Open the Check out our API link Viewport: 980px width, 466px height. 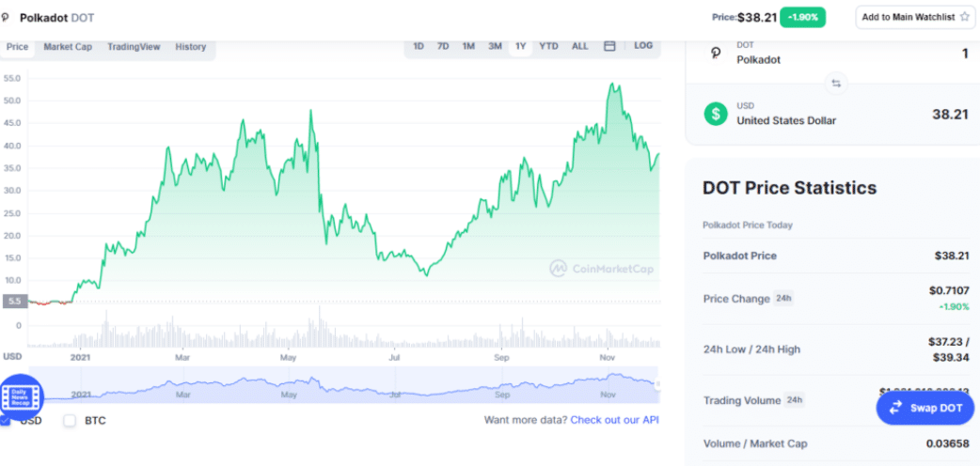[x=615, y=420]
